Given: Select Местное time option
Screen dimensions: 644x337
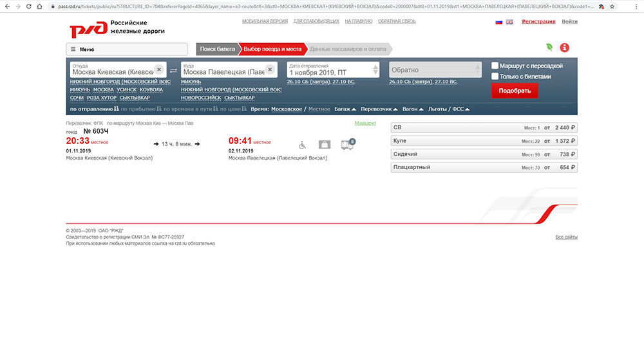Looking at the screenshot, I should [x=319, y=109].
